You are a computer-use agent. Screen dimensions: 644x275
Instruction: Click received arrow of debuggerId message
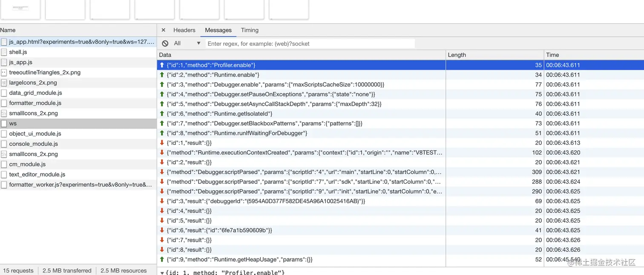[x=162, y=201]
